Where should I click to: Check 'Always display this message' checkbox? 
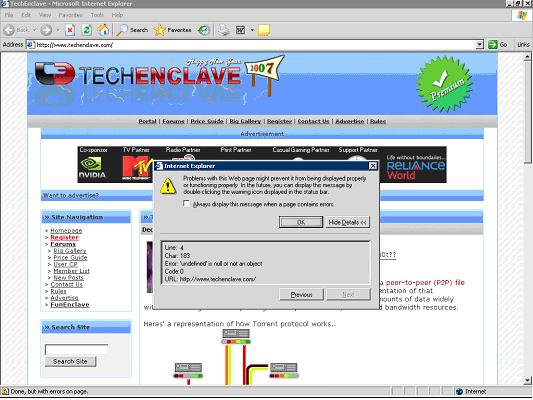(186, 204)
